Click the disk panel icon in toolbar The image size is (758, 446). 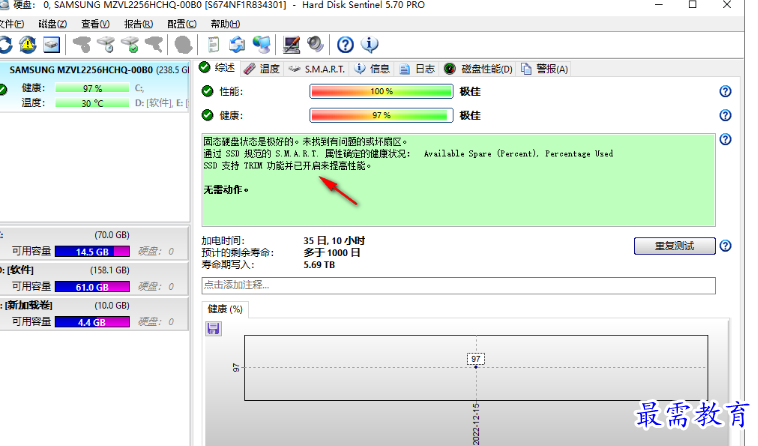(x=51, y=45)
